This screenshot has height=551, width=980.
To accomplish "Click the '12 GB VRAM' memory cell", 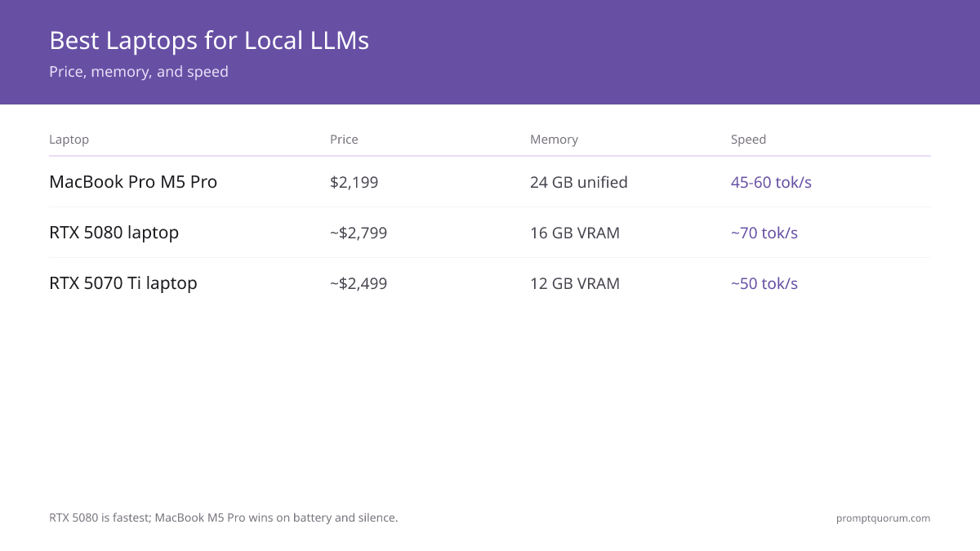I will point(575,283).
